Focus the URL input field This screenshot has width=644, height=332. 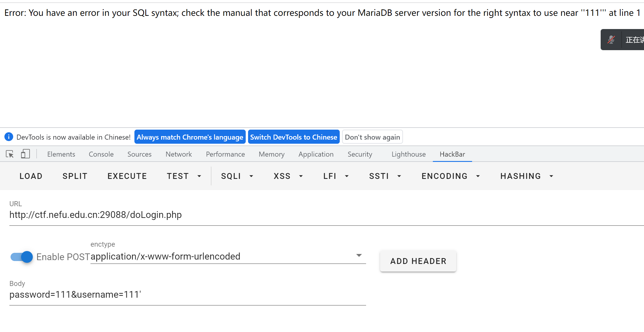322,215
